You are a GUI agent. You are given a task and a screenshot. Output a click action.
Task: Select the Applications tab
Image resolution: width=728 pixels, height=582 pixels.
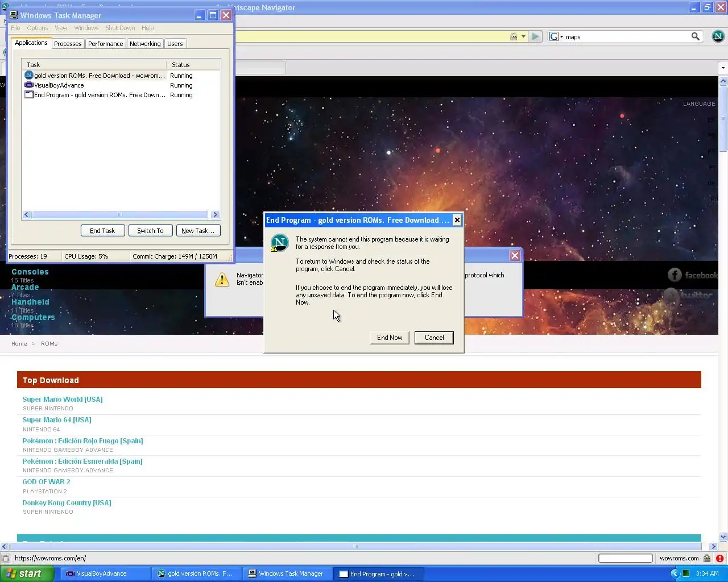31,43
